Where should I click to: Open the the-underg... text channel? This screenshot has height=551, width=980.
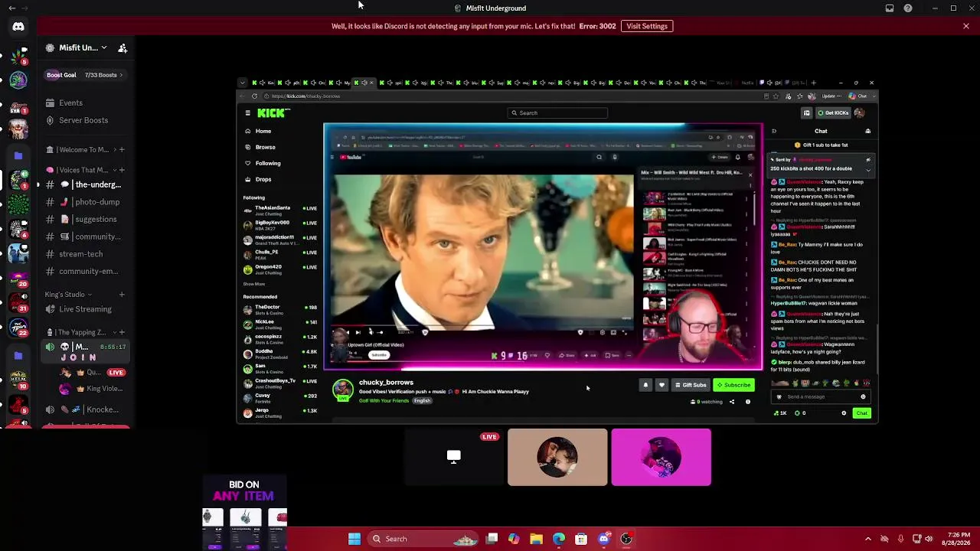[86, 184]
